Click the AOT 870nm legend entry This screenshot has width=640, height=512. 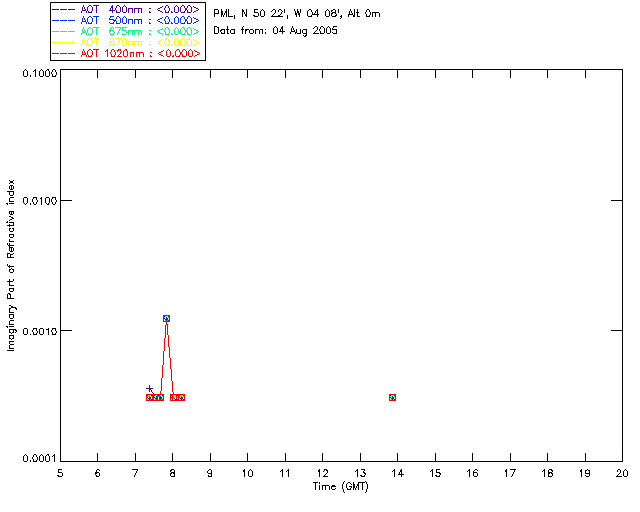point(127,42)
